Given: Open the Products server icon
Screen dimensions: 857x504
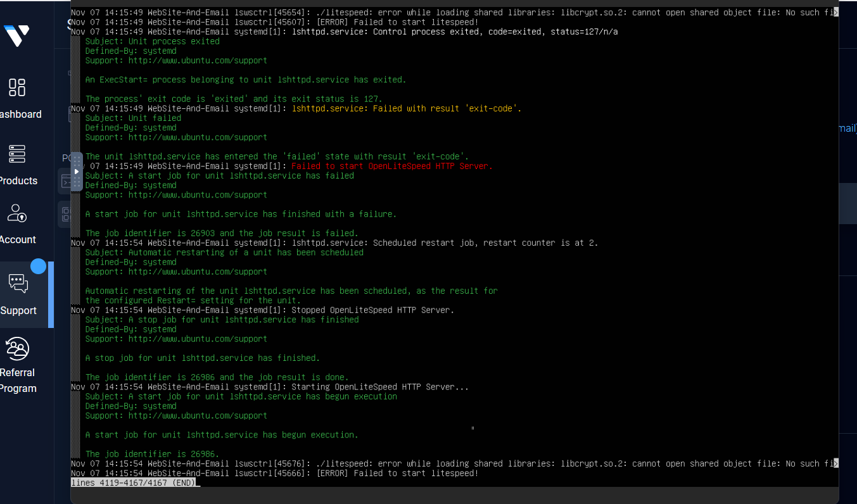Looking at the screenshot, I should coord(17,154).
